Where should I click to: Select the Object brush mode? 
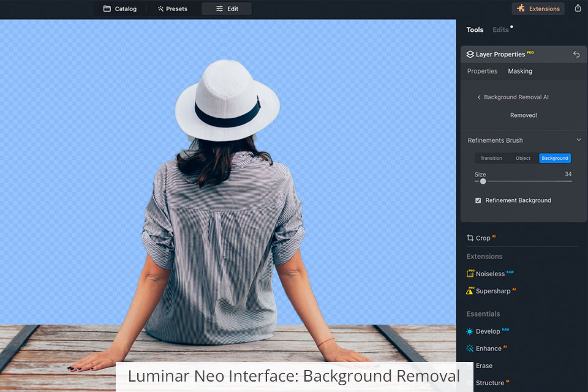click(522, 158)
